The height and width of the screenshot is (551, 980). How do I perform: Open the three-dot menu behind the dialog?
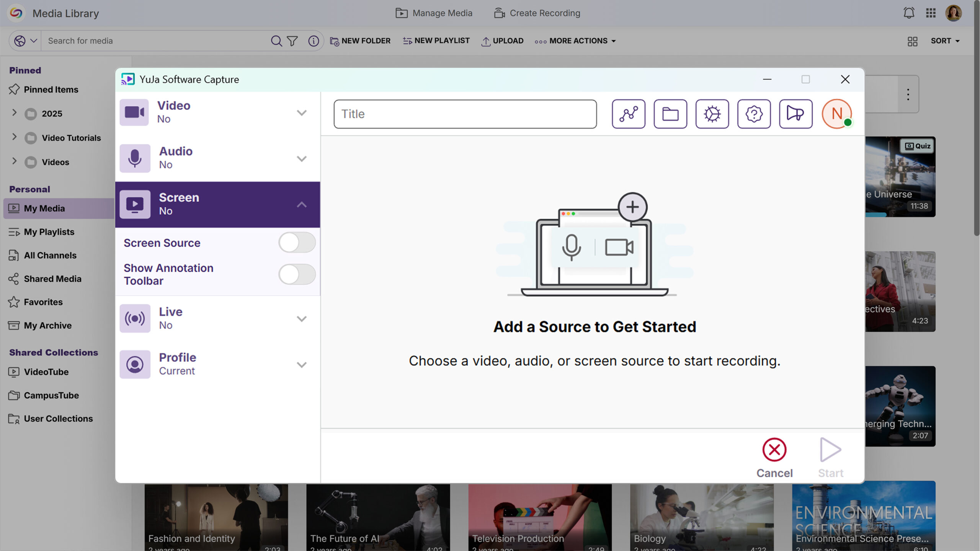click(908, 95)
